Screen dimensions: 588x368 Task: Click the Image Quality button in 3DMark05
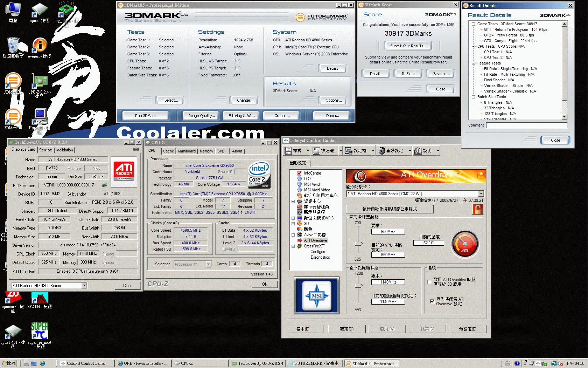[201, 116]
